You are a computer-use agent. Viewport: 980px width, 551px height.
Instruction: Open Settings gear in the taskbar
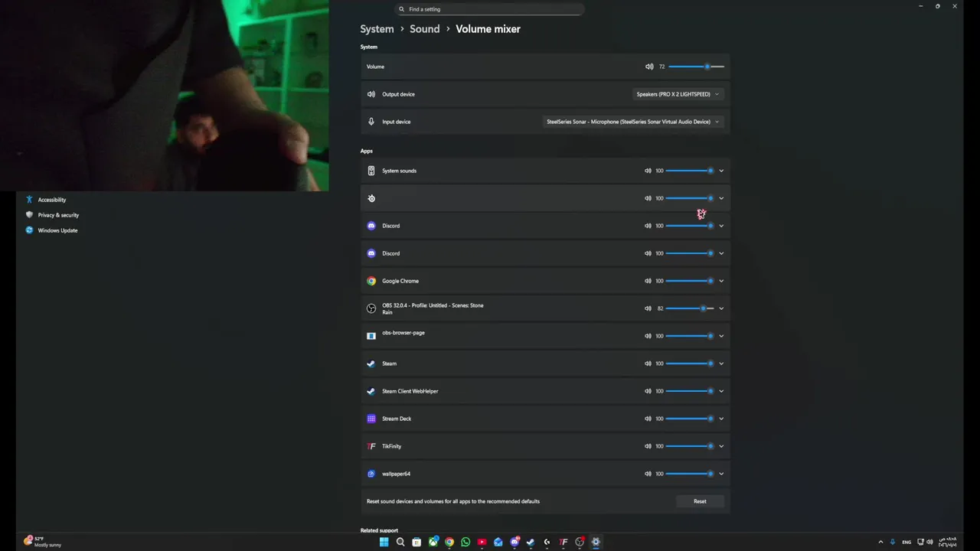(596, 542)
